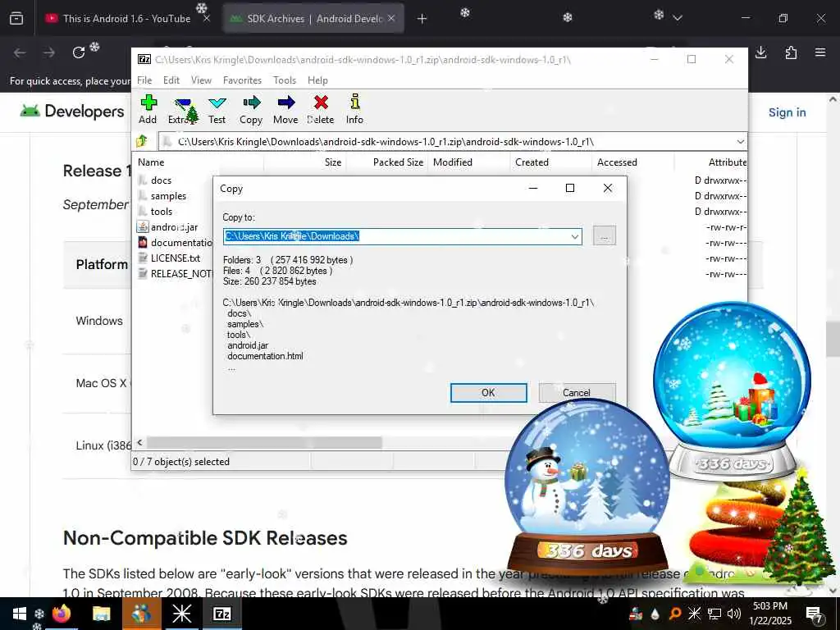Screen dimensions: 840x630
Task: Confirm the copy with OK
Action: (488, 393)
